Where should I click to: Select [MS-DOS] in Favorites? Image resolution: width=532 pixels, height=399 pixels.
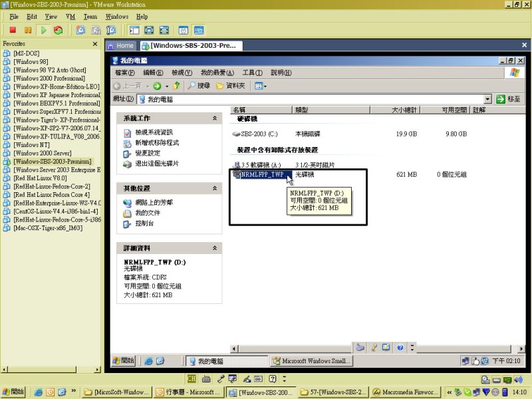click(x=27, y=53)
